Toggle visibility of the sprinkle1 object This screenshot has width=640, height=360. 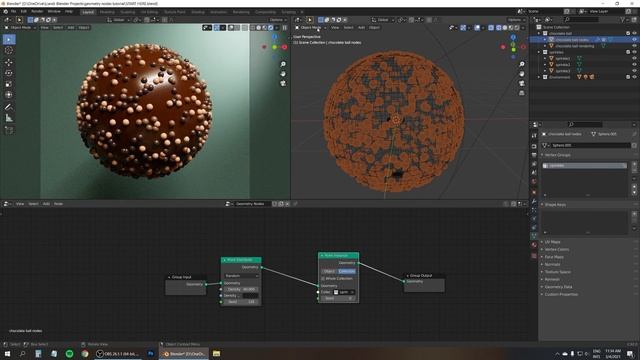[x=634, y=58]
